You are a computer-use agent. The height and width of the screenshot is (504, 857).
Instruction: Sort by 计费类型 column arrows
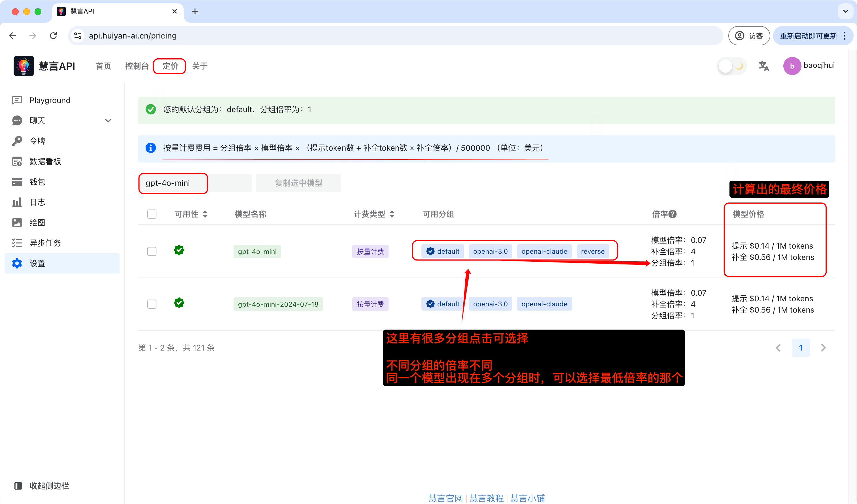(392, 214)
